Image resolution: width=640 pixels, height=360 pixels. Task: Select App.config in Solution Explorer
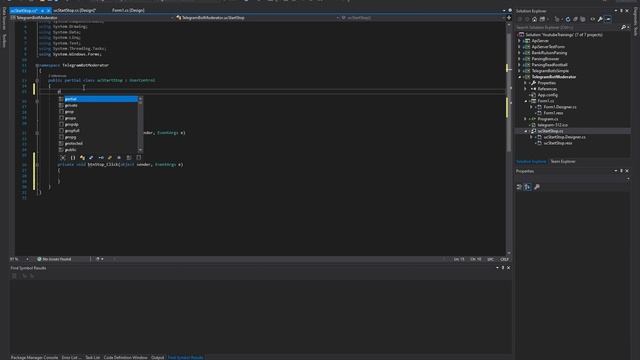pos(547,95)
